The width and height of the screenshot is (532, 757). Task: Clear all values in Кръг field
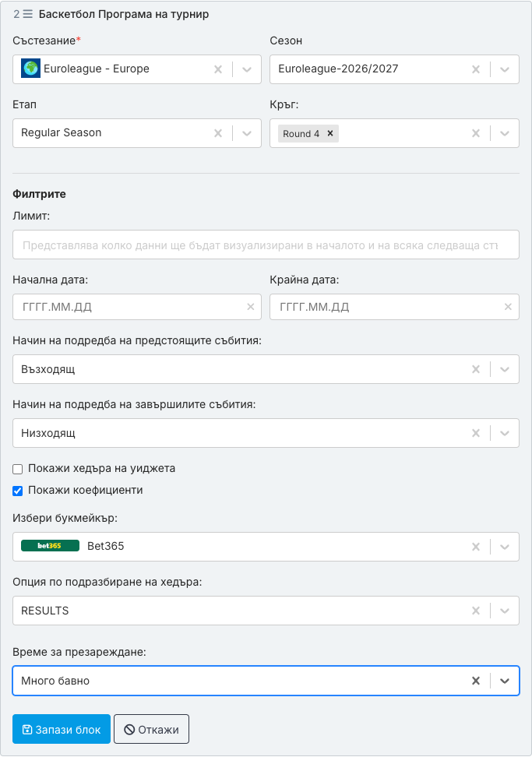(x=476, y=132)
